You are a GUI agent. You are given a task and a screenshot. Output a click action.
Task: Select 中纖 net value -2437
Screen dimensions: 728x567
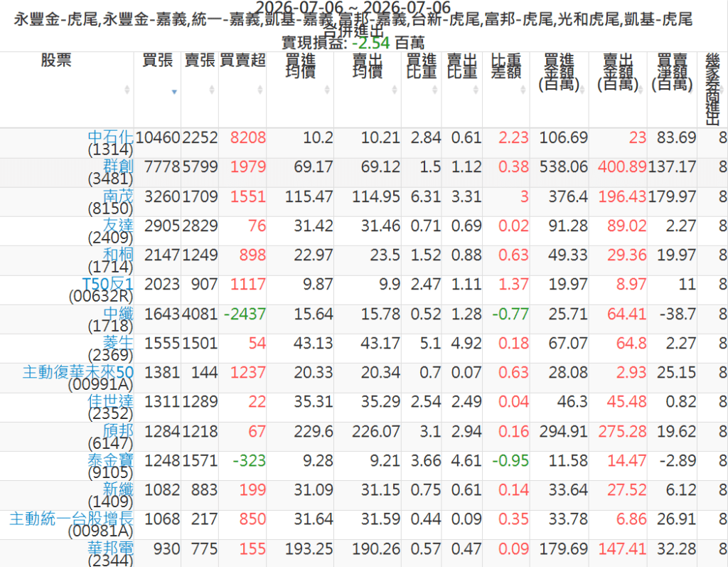point(245,314)
